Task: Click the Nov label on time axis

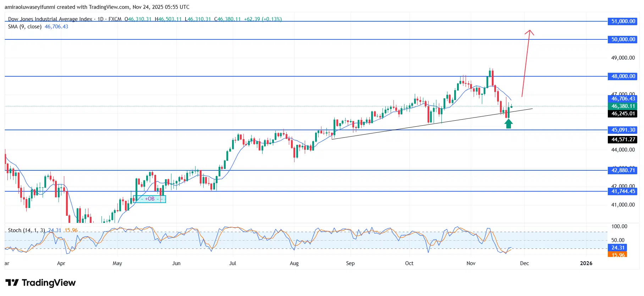Action: (x=471, y=263)
